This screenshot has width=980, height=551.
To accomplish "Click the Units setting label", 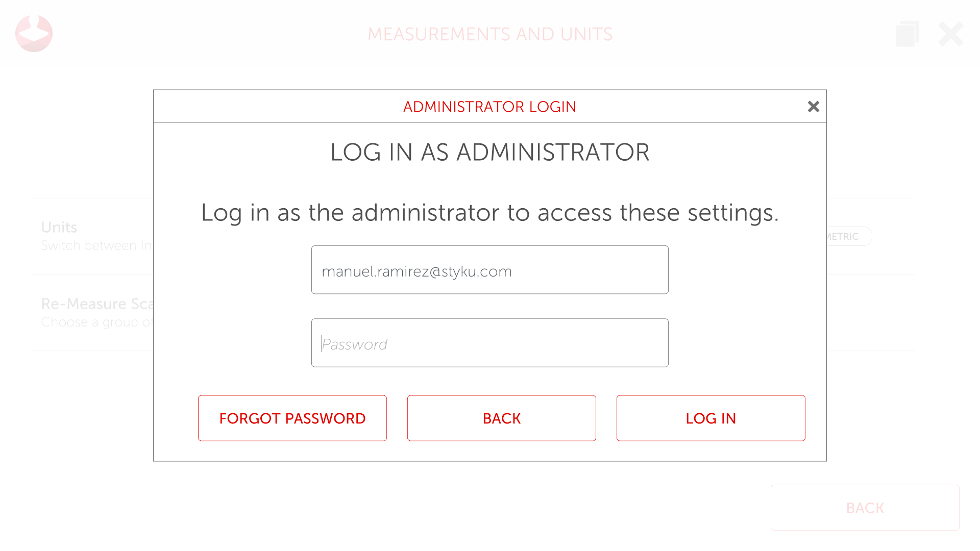I will tap(59, 227).
